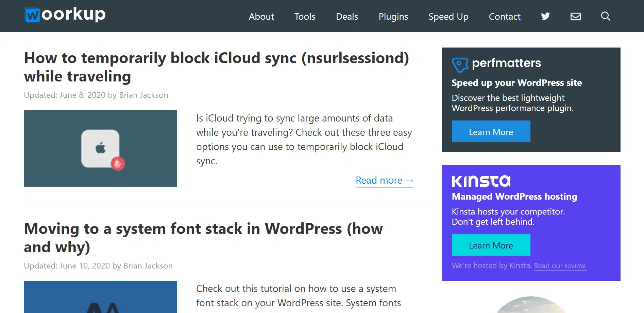The width and height of the screenshot is (644, 313).
Task: Open the Deals menu link
Action: [x=347, y=17]
